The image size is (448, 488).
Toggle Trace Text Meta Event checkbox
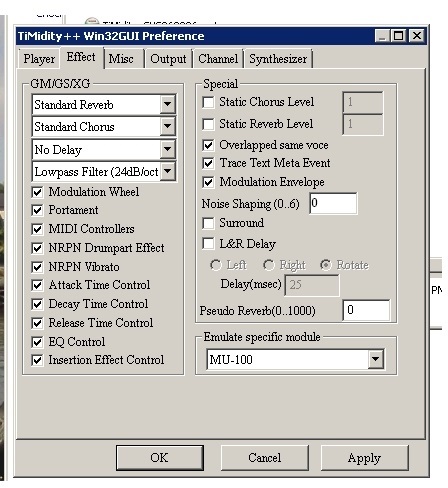(x=208, y=163)
